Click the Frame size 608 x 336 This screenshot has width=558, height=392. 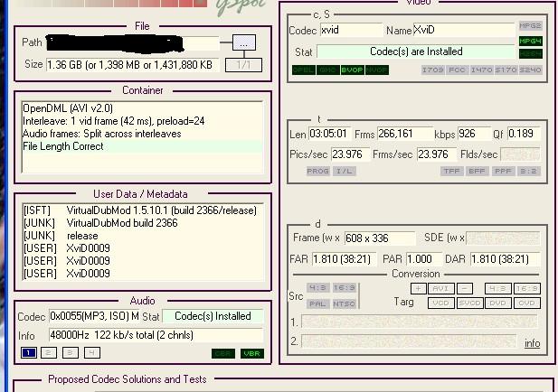click(379, 238)
